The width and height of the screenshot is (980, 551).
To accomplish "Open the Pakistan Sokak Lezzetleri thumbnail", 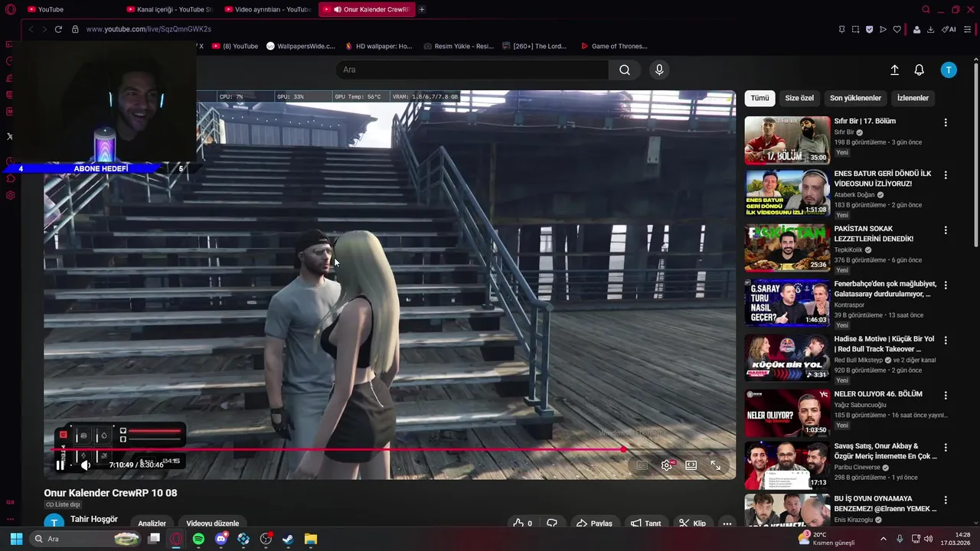I will (787, 248).
